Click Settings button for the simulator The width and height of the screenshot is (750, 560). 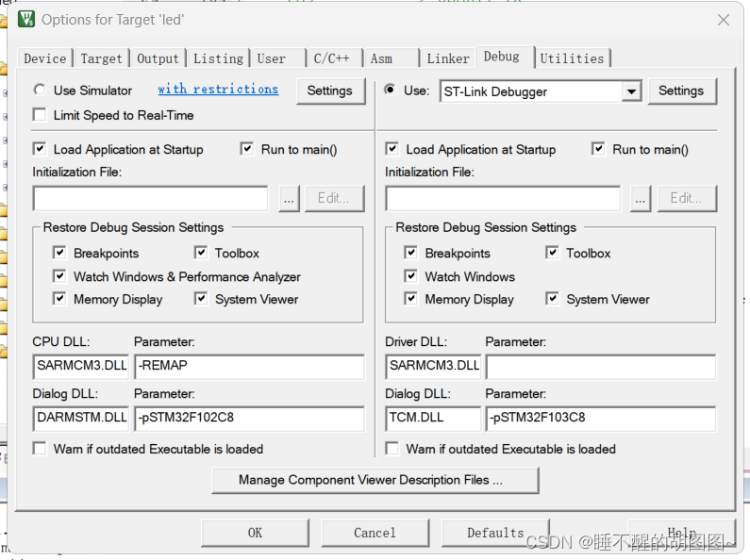(330, 91)
